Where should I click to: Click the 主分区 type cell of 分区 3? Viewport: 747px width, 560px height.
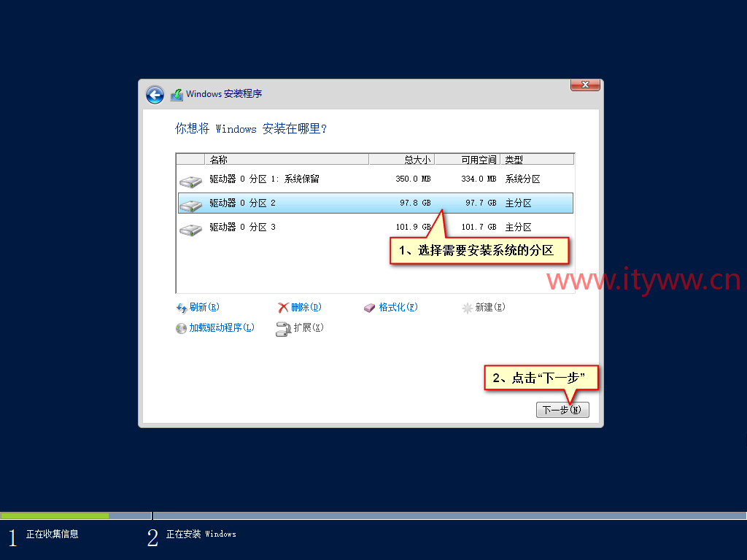pyautogui.click(x=519, y=227)
